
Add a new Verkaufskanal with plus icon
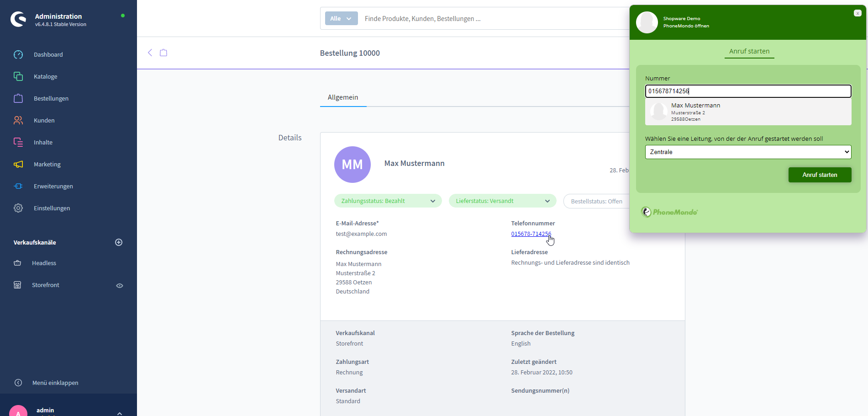[x=119, y=242]
